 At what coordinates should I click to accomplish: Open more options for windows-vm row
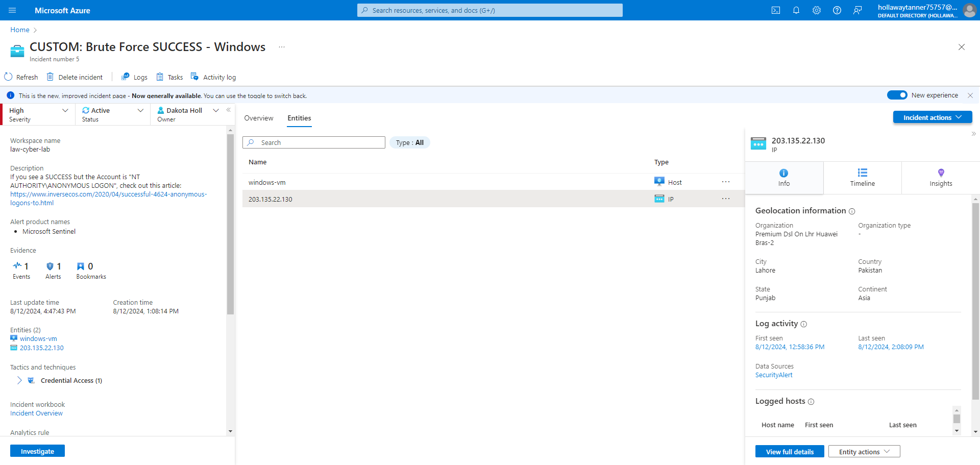coord(726,182)
